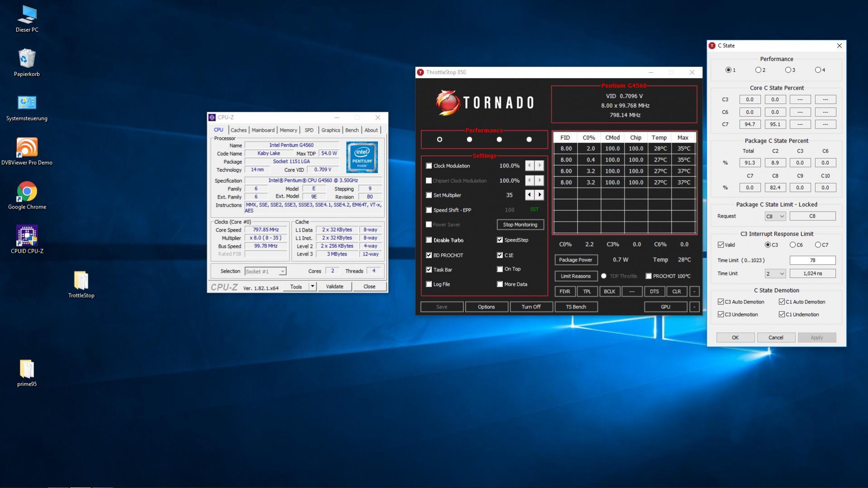This screenshot has width=868, height=488.
Task: Open the FIVR settings button
Action: click(565, 292)
